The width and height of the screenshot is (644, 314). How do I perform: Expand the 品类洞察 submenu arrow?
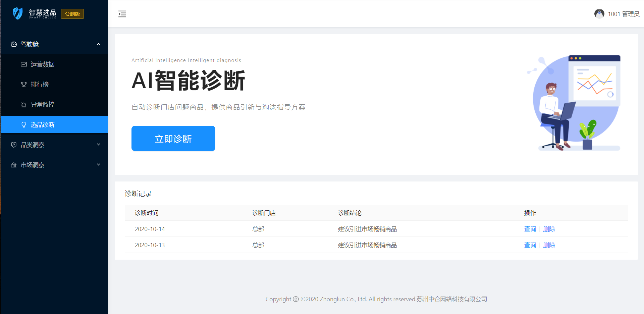[x=99, y=145]
